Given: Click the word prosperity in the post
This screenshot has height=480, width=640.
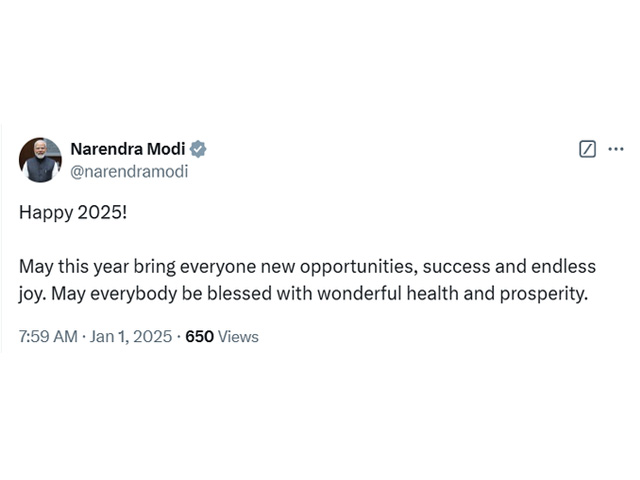Looking at the screenshot, I should tap(544, 294).
